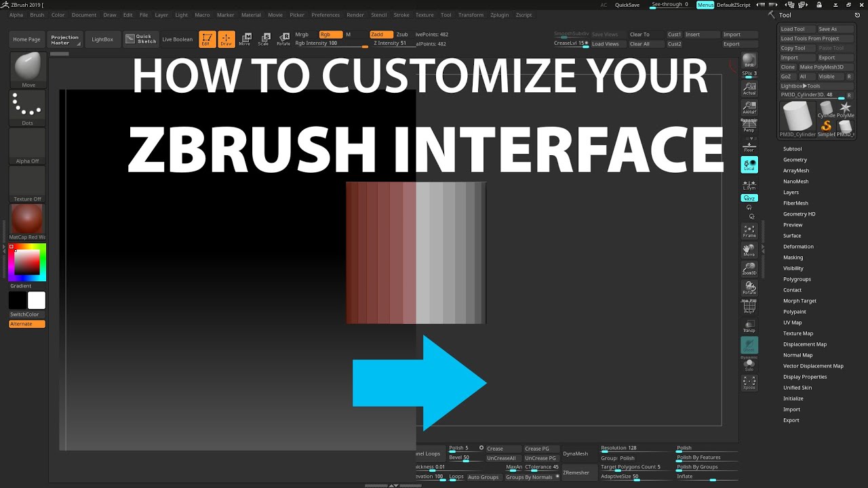
Task: Click the Frame mesh icon
Action: click(x=749, y=232)
